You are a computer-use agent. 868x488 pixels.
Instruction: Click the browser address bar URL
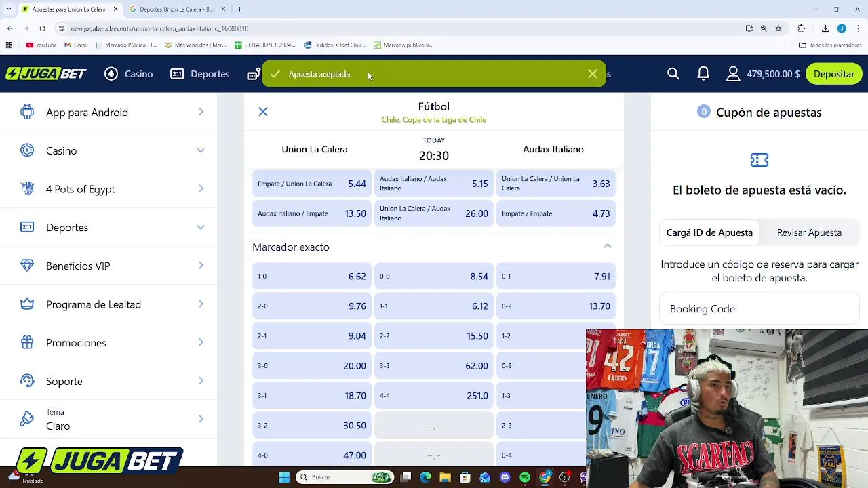[159, 28]
